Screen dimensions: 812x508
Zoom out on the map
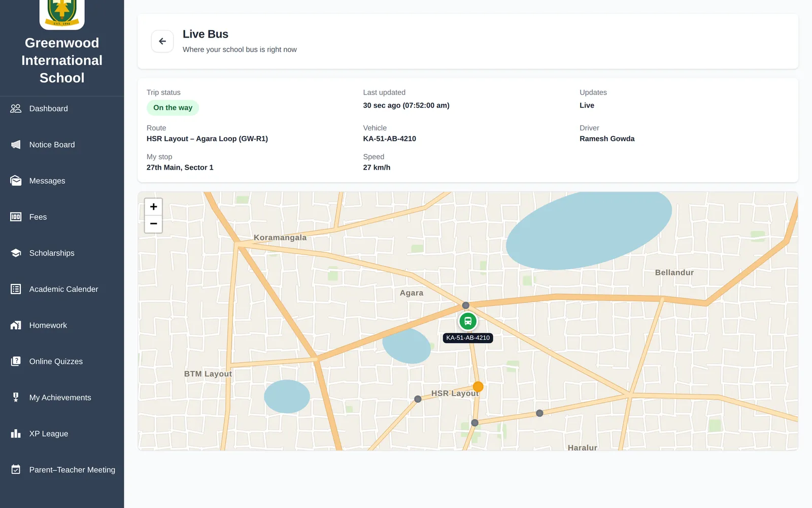pos(153,224)
